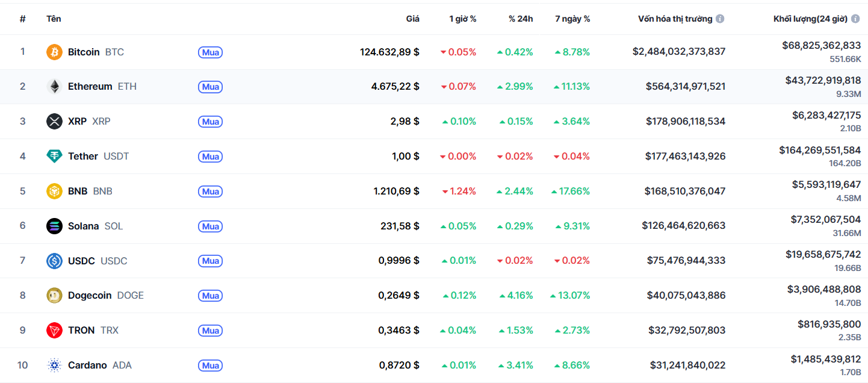This screenshot has width=868, height=383.
Task: Click the Dogecoin logo icon
Action: tap(54, 296)
